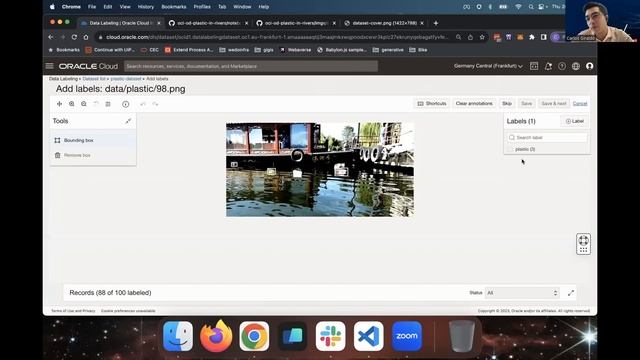Open Cloud Shell developer tools
Viewport: 640px width, 360px height.
point(534,66)
